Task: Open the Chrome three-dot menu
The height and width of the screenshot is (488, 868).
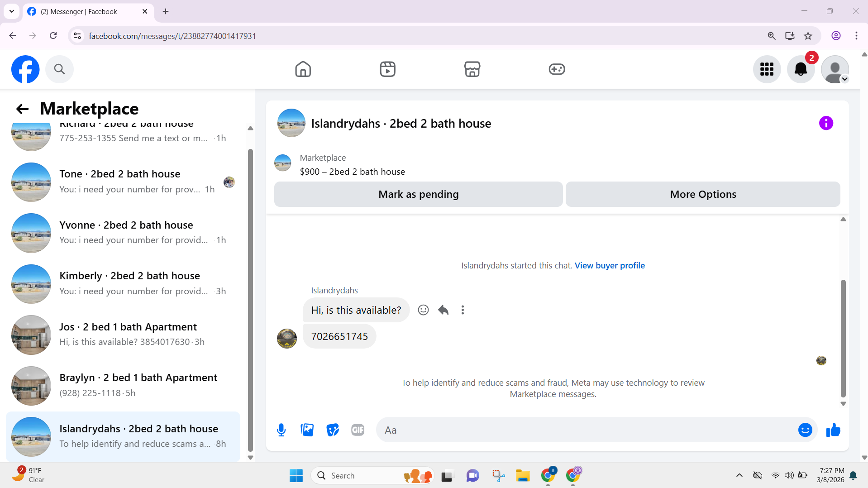Action: 856,36
